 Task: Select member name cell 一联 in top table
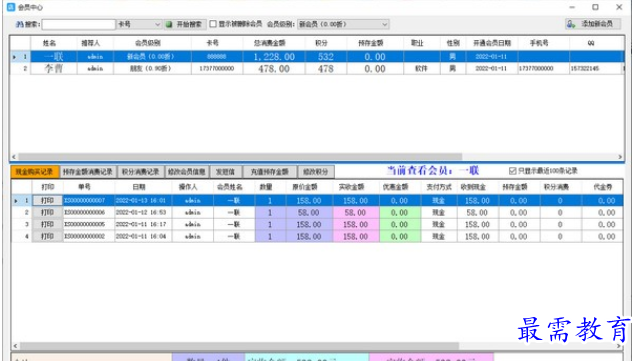53,57
